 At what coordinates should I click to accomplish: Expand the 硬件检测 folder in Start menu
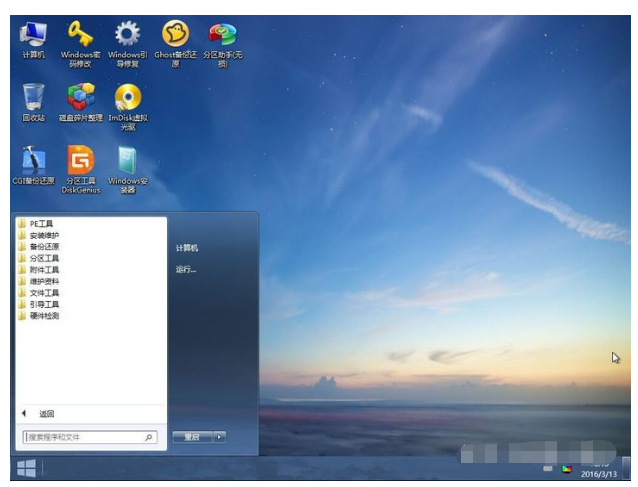pos(44,316)
